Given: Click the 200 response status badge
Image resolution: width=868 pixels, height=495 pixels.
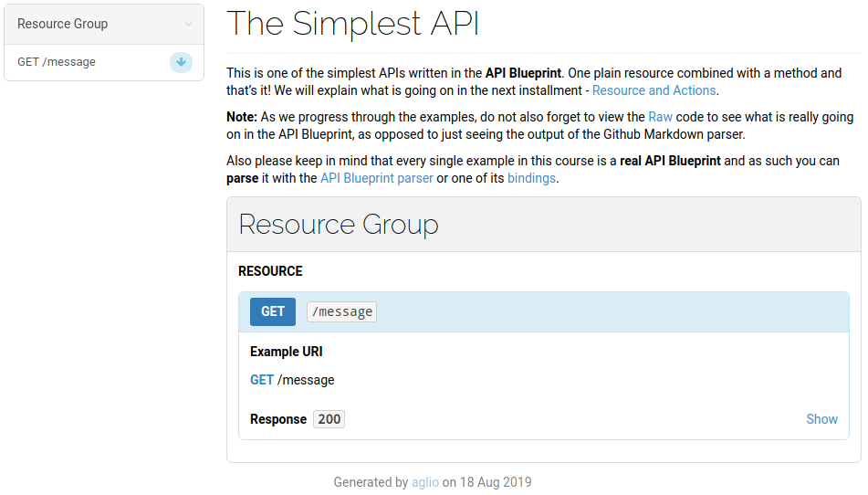Looking at the screenshot, I should click(x=329, y=419).
